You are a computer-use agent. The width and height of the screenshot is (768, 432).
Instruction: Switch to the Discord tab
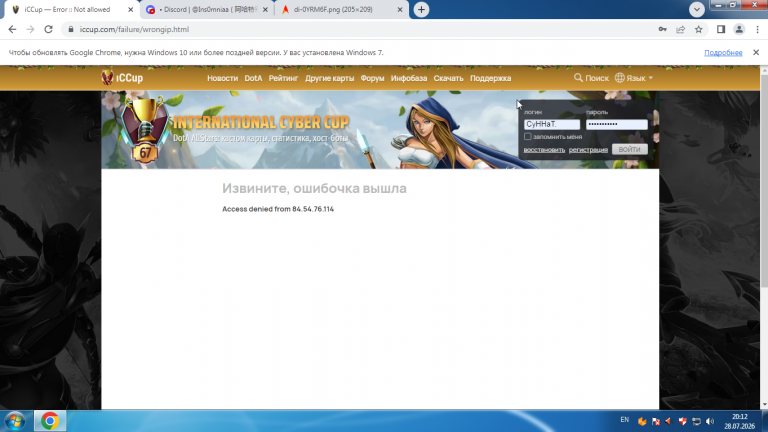pos(207,10)
